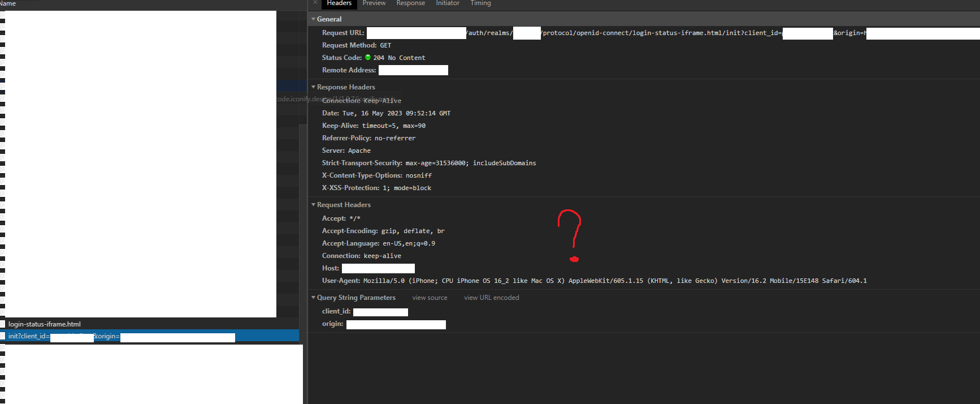Click the User-Agent header value
980x404 pixels.
[x=615, y=281]
